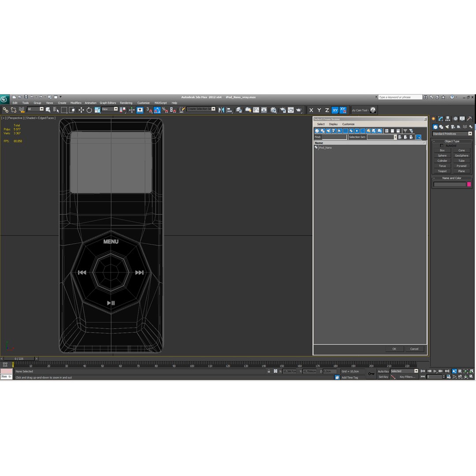Viewport: 476px width, 476px height.
Task: Create a Box primitive
Action: 442,151
